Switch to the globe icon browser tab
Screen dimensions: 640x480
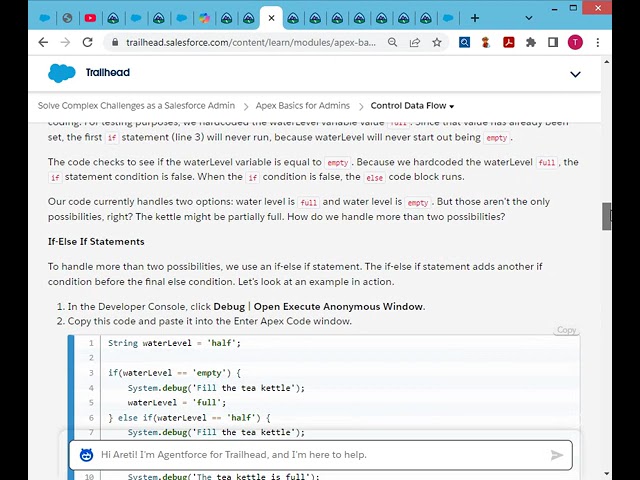(x=67, y=18)
